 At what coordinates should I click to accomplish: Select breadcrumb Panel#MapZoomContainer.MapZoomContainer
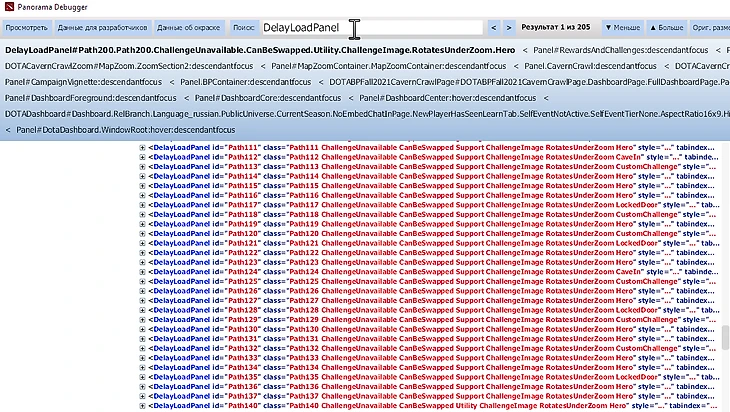point(388,66)
